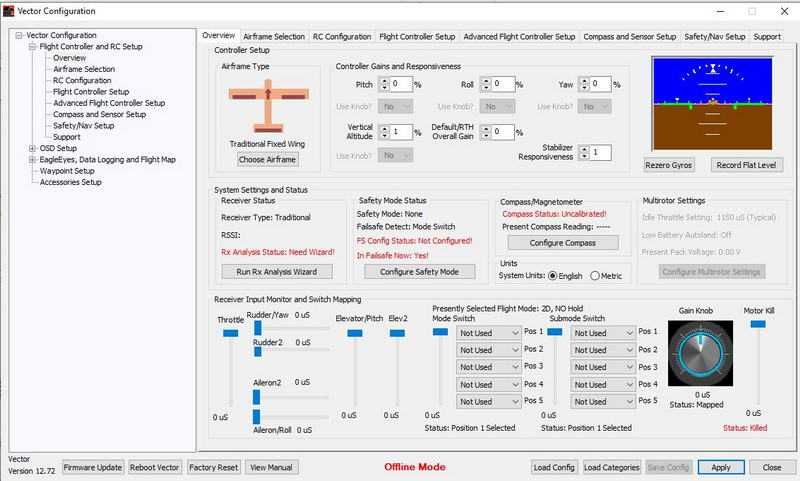Open Submode Switch Pos 2 dropdown
Viewport: 800px width, 481px height.
tap(603, 350)
